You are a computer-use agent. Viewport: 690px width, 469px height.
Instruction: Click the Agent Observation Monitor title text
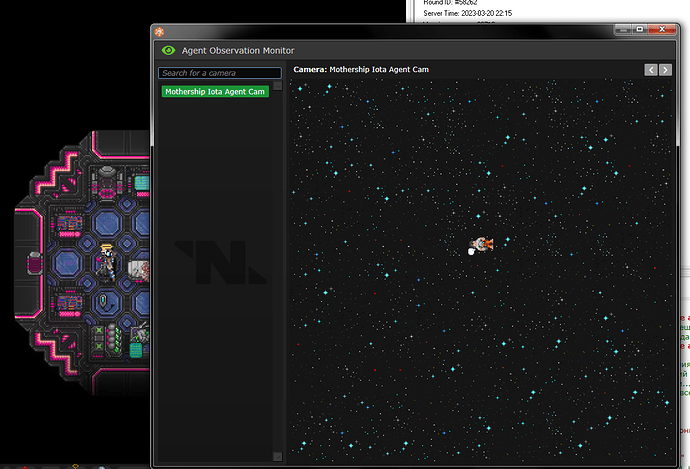click(238, 51)
